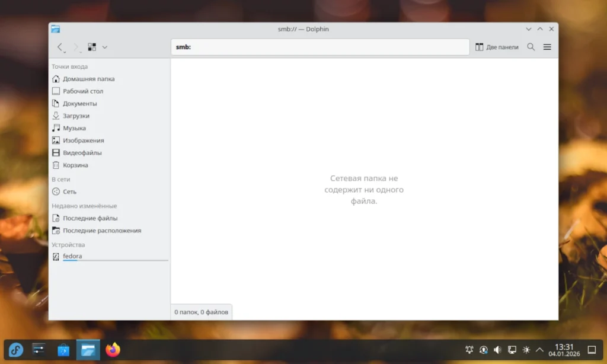Open Последние расположения entry
The width and height of the screenshot is (607, 364).
(110, 231)
